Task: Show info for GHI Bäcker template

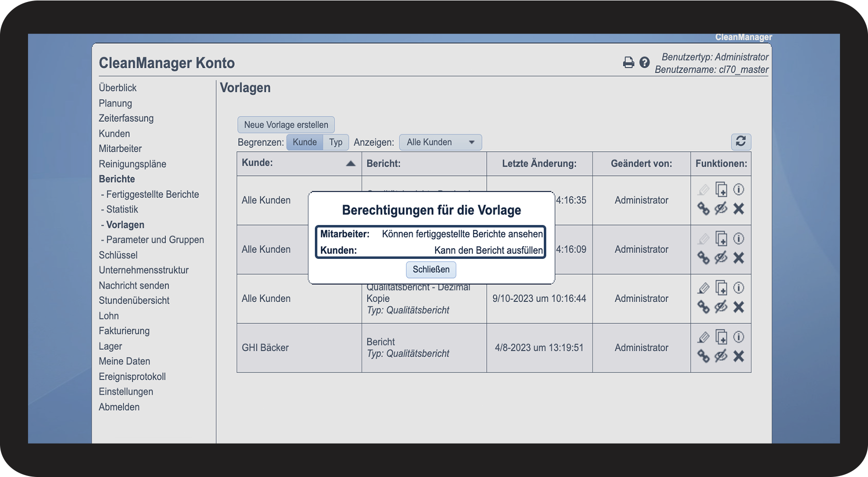Action: pos(738,337)
